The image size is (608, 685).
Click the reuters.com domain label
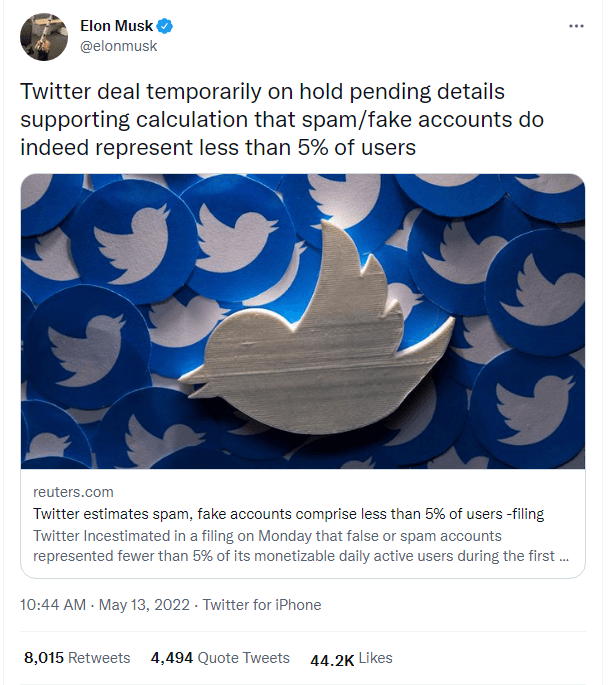(74, 492)
